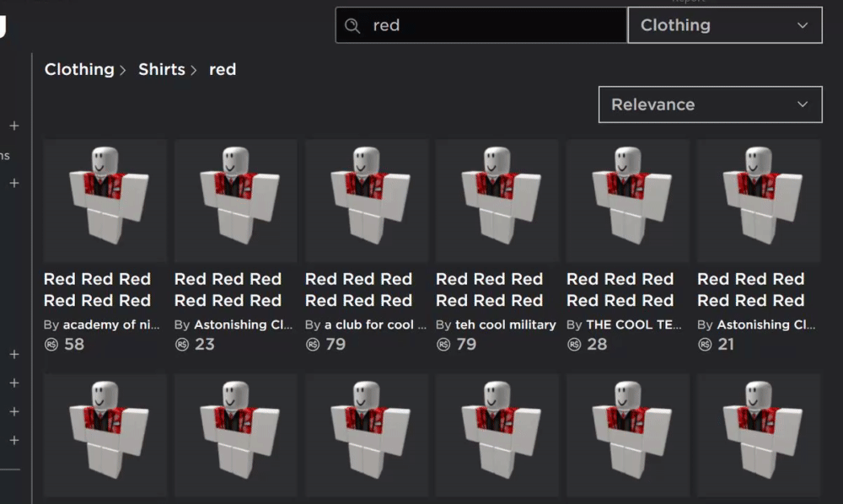
Task: Click Robux icon under a club for cool
Action: pyautogui.click(x=313, y=345)
